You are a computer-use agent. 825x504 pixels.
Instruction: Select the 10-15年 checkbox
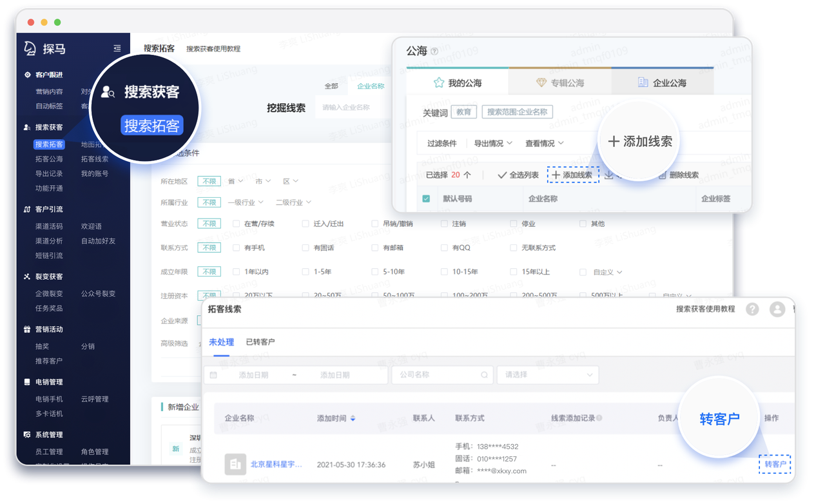[444, 272]
